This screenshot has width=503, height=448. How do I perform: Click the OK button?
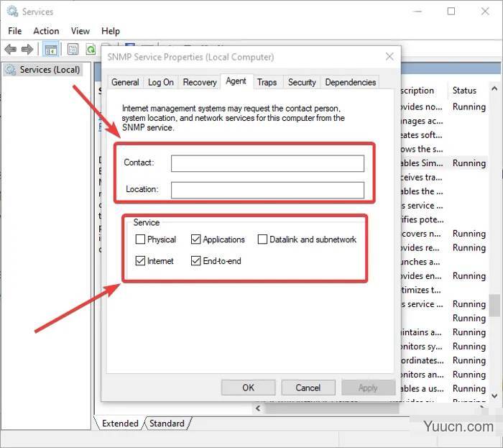click(x=249, y=388)
